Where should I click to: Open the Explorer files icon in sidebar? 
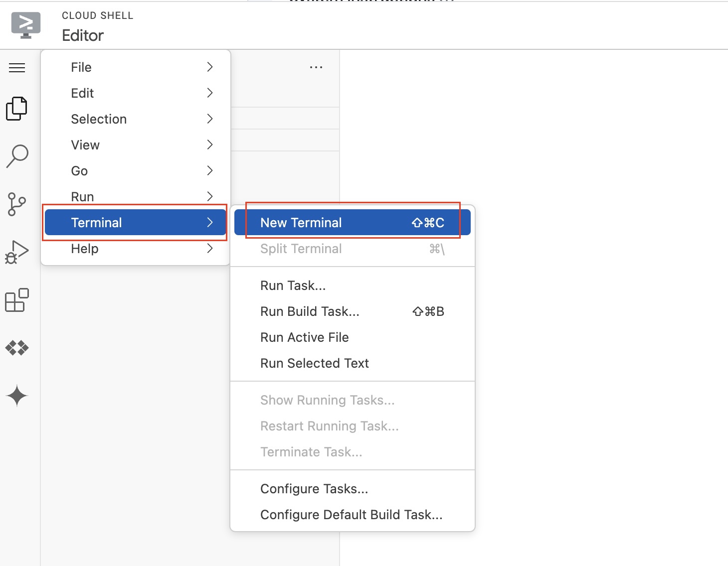pyautogui.click(x=17, y=109)
